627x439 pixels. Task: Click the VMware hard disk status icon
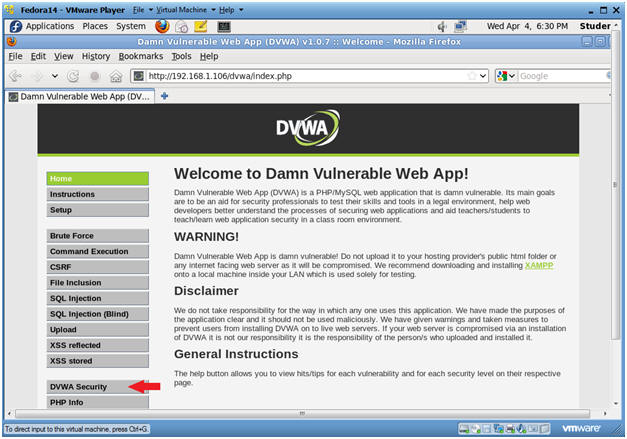(x=464, y=429)
